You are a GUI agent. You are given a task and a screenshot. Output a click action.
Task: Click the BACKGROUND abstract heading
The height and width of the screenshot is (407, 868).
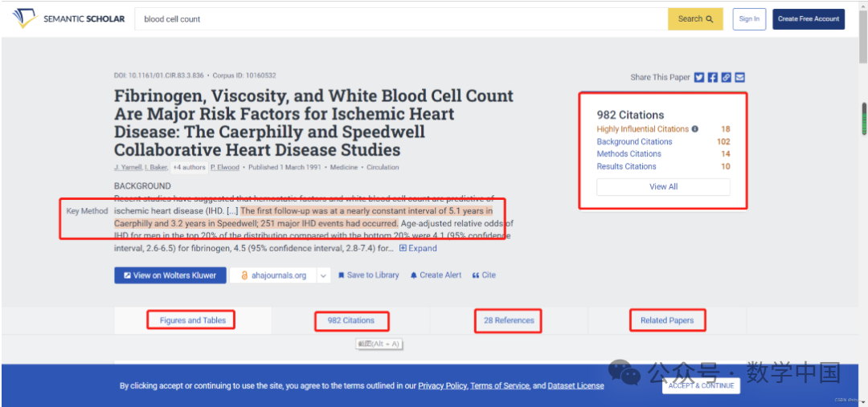[x=142, y=185]
